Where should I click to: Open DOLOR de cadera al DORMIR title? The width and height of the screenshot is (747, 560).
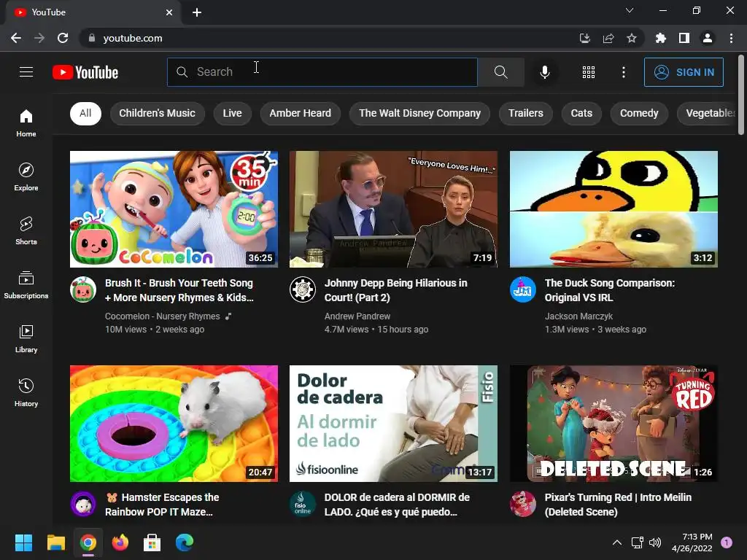(397, 505)
